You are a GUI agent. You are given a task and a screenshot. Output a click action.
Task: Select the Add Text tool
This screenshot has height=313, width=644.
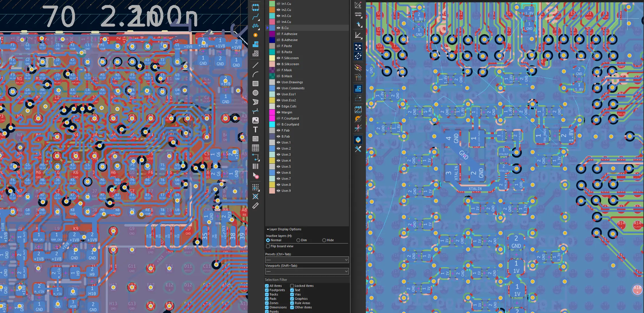[255, 130]
